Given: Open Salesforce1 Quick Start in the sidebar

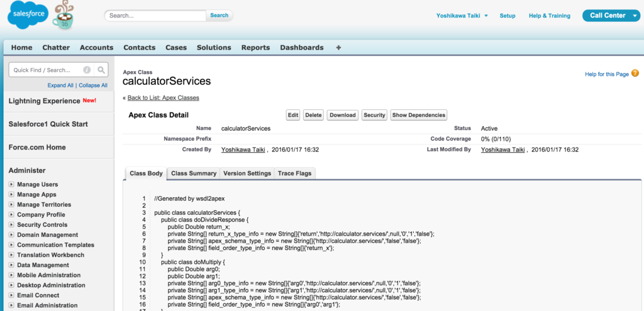Looking at the screenshot, I should tap(48, 124).
